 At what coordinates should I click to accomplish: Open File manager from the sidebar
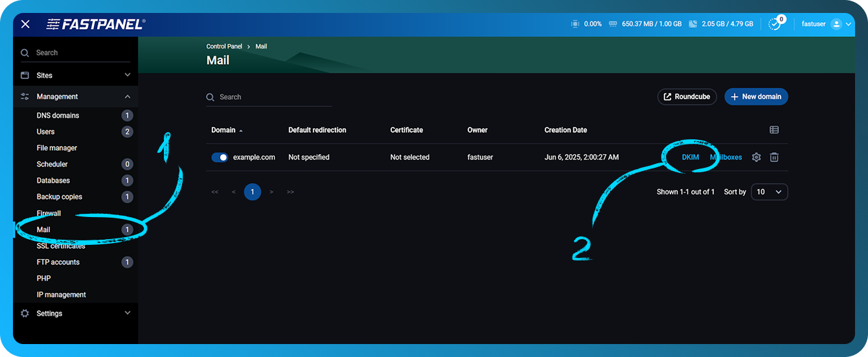pyautogui.click(x=57, y=148)
